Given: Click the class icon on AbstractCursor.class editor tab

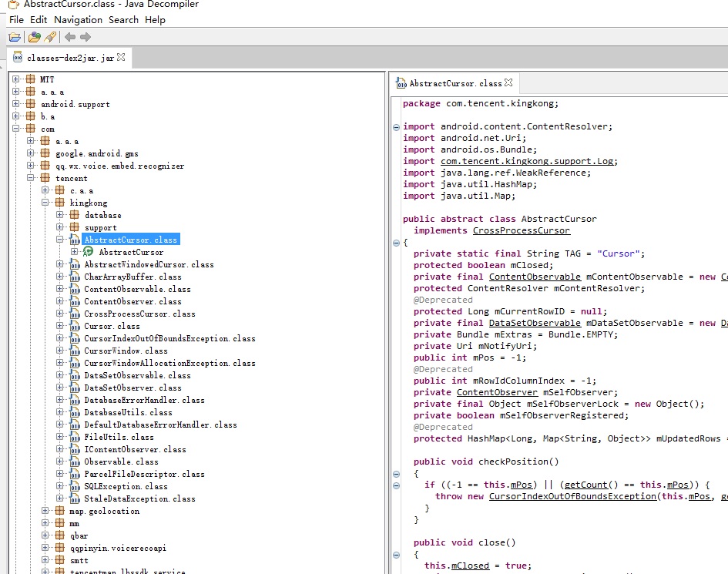Looking at the screenshot, I should (x=401, y=83).
